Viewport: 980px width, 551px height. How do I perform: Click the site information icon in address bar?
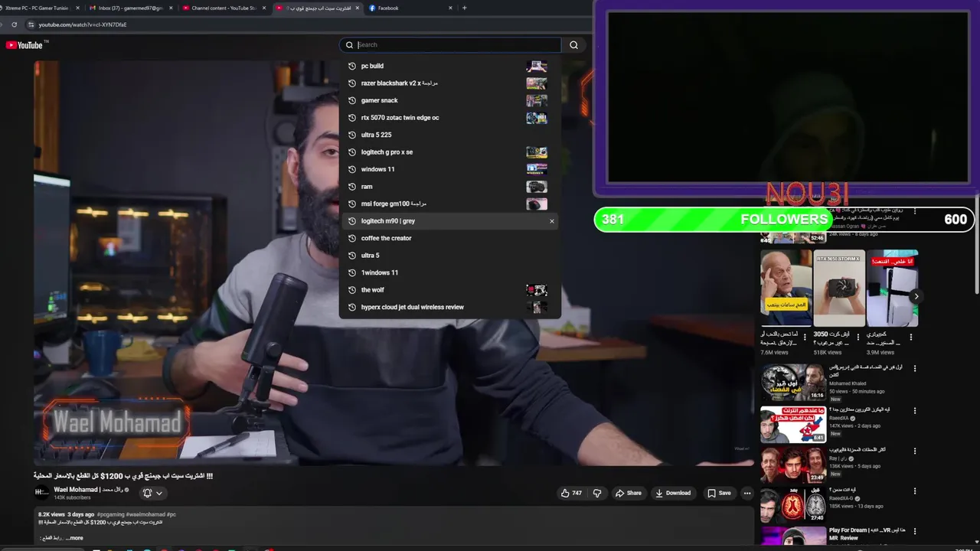(31, 24)
